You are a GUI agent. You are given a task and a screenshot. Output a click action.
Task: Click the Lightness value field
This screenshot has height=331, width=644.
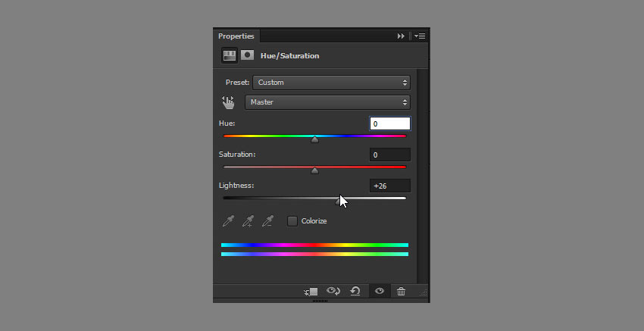[x=389, y=186]
